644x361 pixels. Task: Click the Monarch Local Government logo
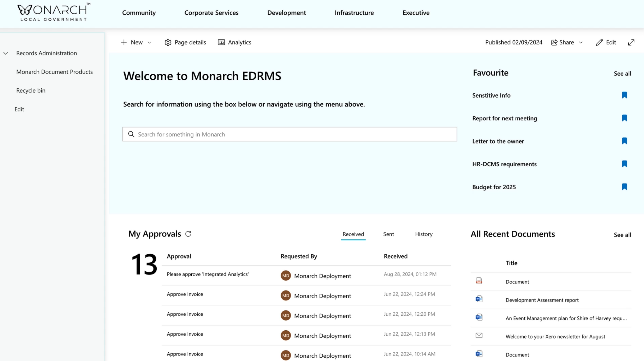coord(53,12)
